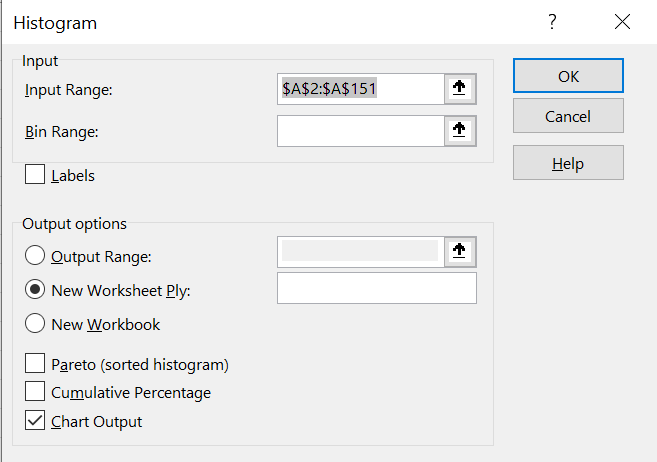Click the question mark help icon in title bar
657x462 pixels.
point(551,22)
